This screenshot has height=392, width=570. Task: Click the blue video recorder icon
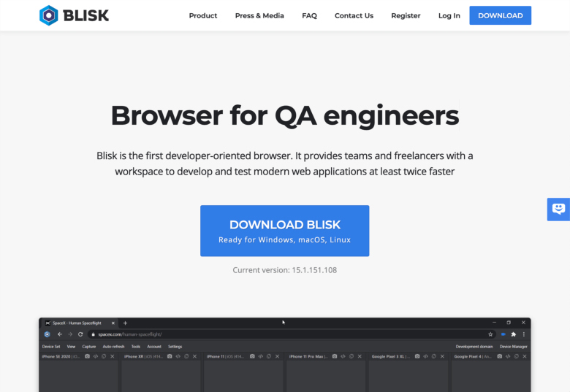(x=503, y=334)
